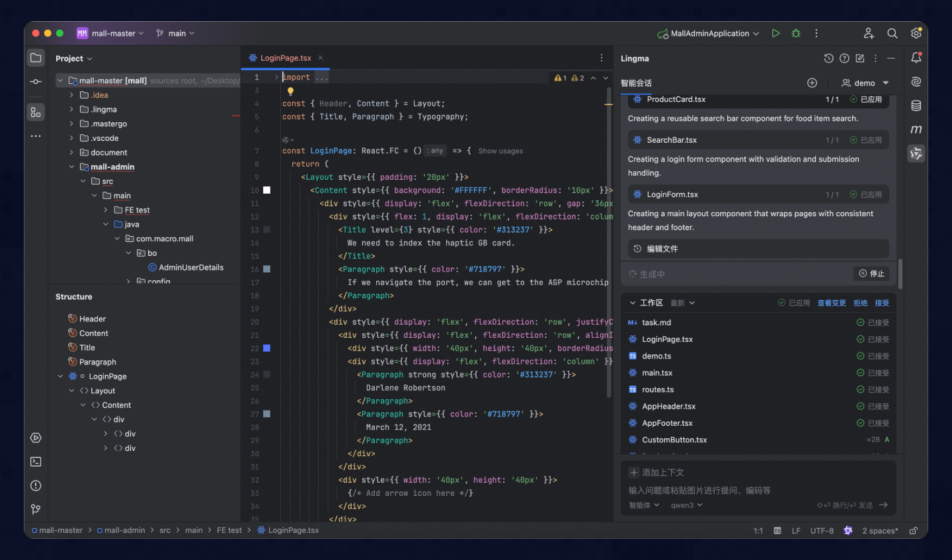This screenshot has height=560, width=952.
Task: Start a new Lingma chat with the plus icon
Action: click(812, 83)
